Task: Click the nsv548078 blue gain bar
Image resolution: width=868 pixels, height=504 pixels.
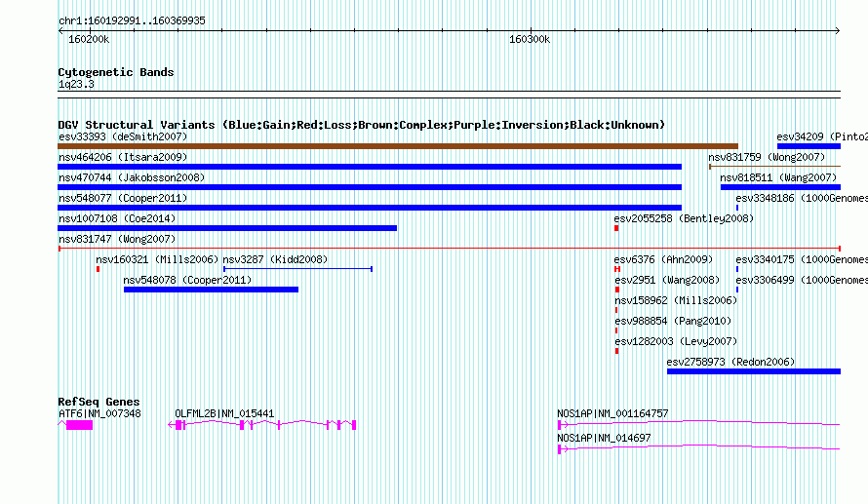Action: coord(211,290)
